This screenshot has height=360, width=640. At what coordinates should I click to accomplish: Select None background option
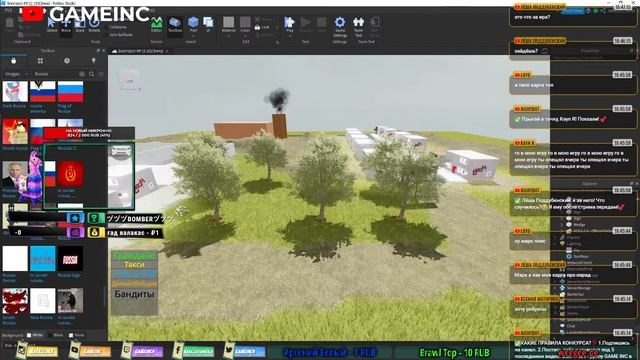77,335
